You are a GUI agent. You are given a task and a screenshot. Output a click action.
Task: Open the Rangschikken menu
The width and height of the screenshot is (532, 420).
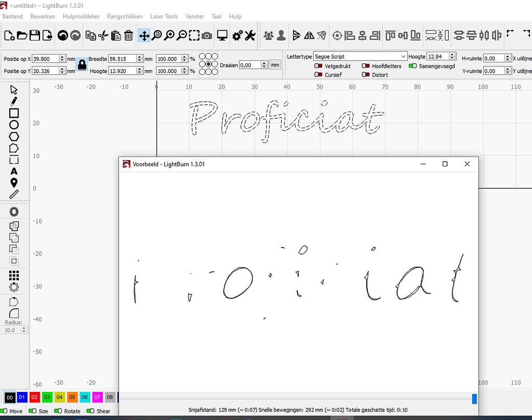point(125,16)
